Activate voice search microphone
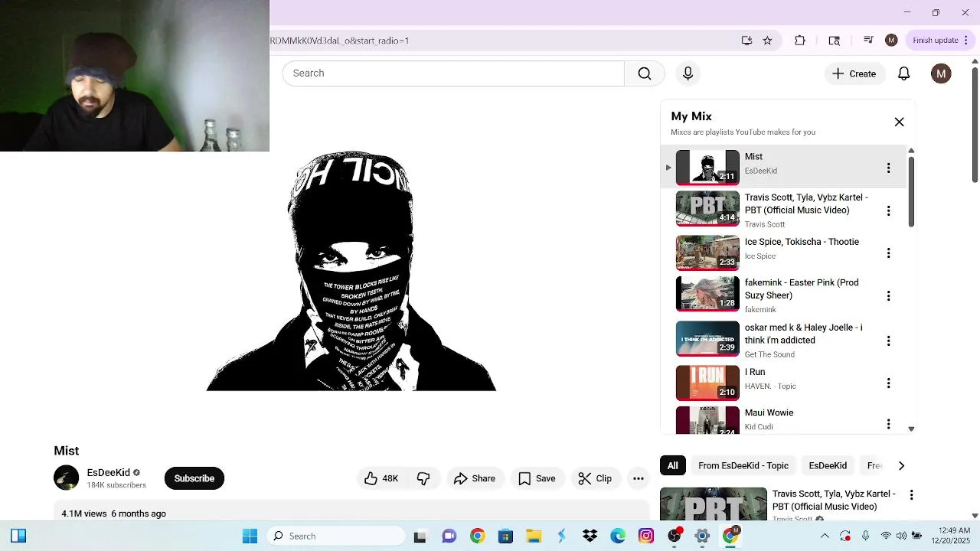Screen dimensions: 980x551 pyautogui.click(x=688, y=73)
